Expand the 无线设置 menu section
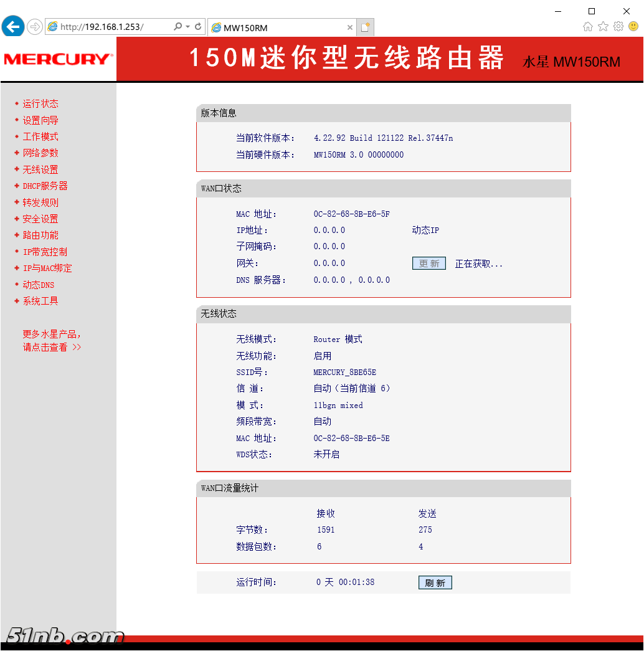 (40, 169)
